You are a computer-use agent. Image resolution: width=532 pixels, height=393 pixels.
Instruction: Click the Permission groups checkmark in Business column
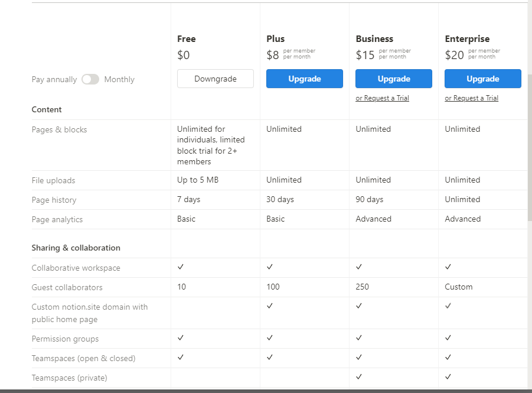pos(359,338)
